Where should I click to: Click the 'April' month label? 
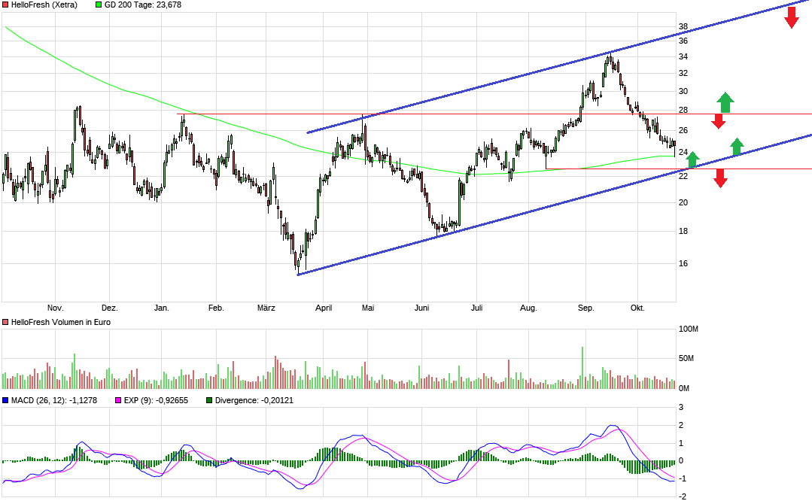pyautogui.click(x=324, y=308)
